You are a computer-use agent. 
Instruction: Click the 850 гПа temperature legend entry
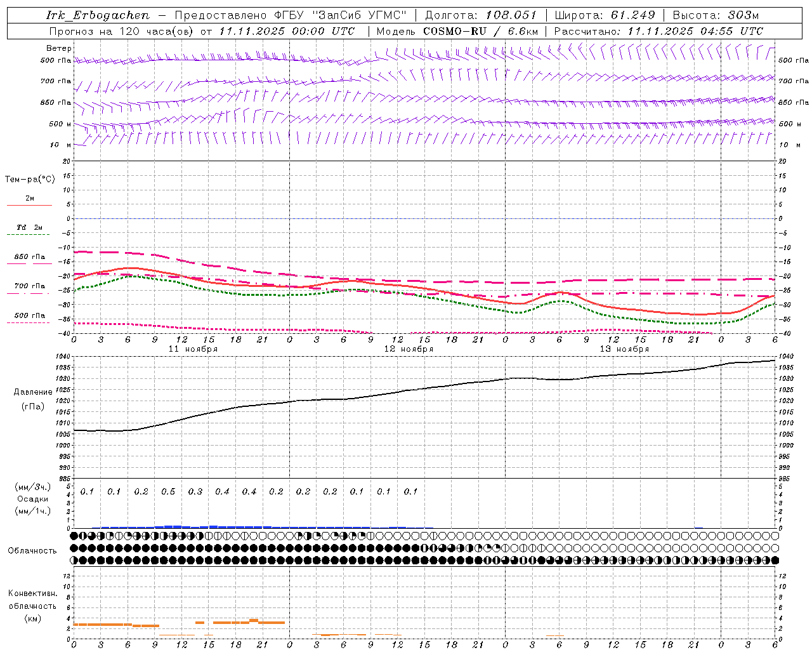coord(29,257)
